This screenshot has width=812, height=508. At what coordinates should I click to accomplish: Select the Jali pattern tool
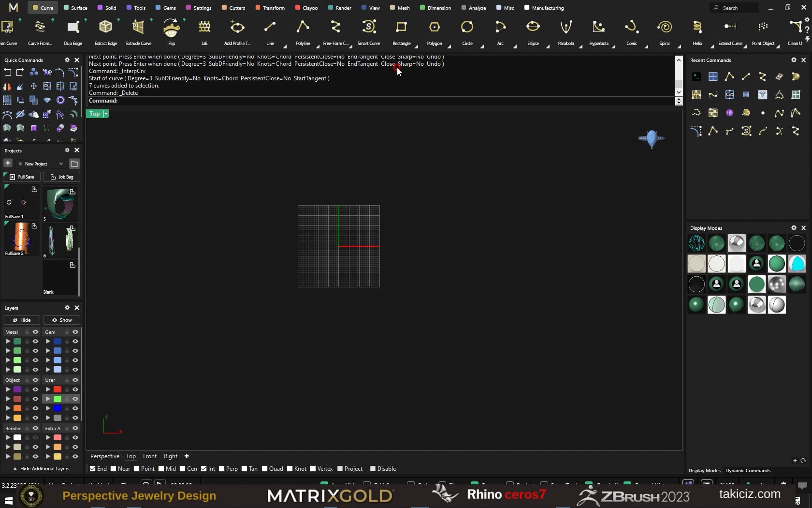(x=204, y=32)
